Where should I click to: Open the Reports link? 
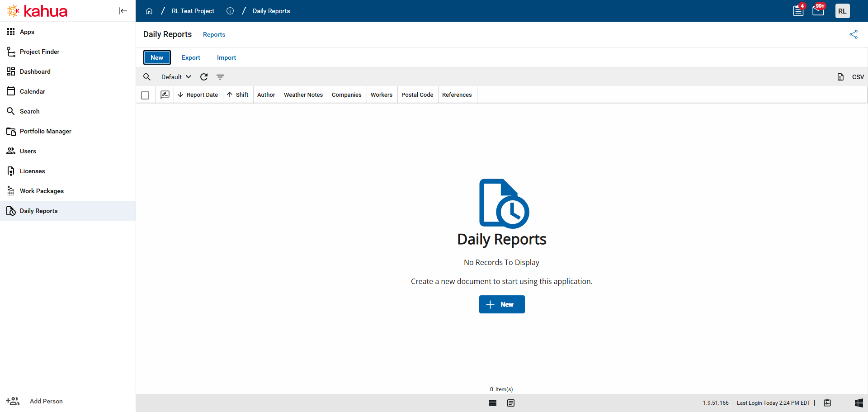(214, 35)
